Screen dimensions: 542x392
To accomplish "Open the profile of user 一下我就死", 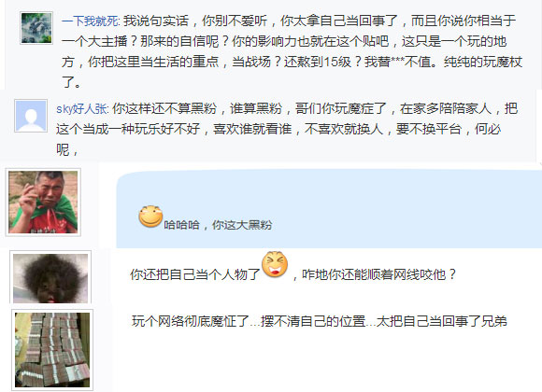I will pyautogui.click(x=90, y=21).
